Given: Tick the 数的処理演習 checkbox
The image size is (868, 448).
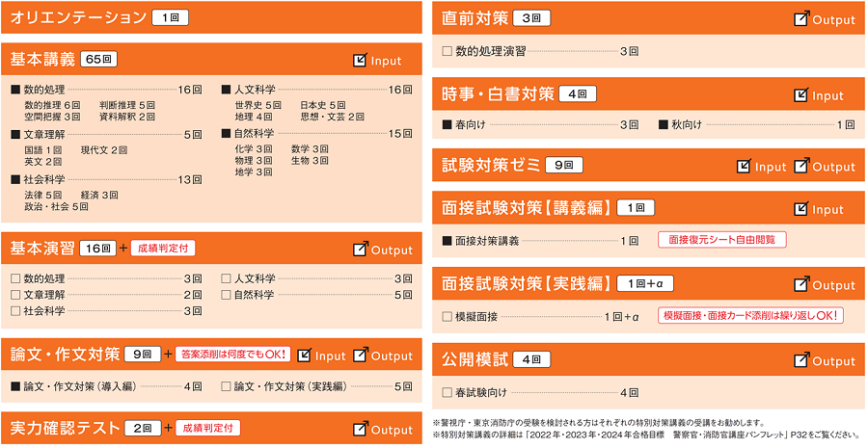Looking at the screenshot, I should tap(447, 50).
